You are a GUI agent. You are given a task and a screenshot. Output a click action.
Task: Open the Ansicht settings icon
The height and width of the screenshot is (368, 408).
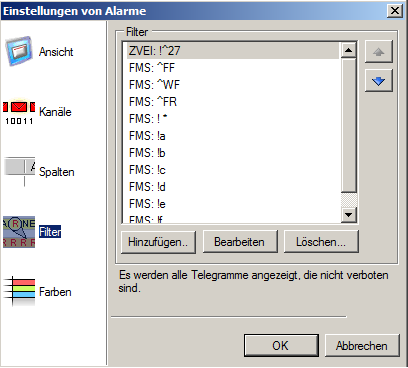(x=19, y=51)
